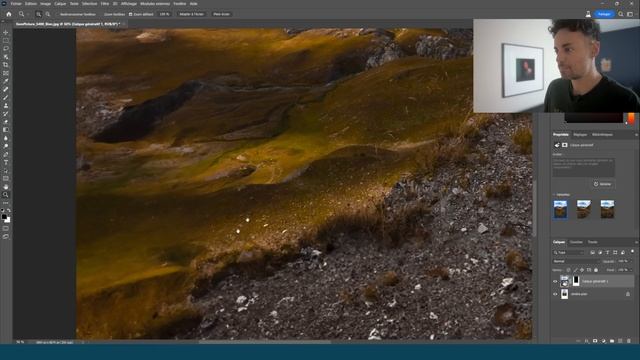640x360 pixels.
Task: Select the Crop tool
Action: coord(6,65)
